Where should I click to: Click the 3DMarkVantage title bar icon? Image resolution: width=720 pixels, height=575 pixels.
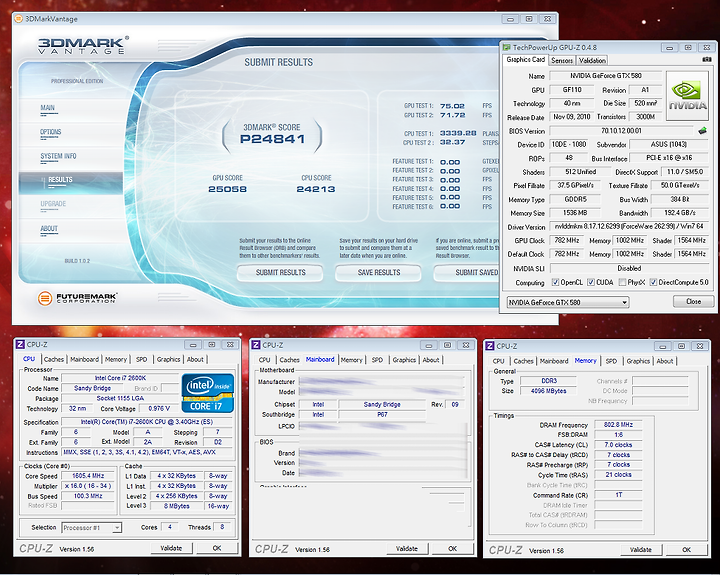[x=18, y=19]
